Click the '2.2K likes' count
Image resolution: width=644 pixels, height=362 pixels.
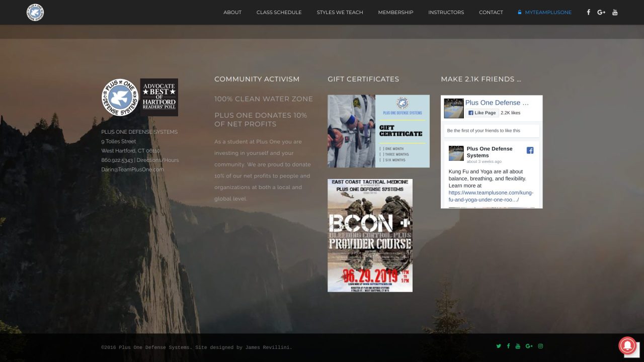coord(511,113)
